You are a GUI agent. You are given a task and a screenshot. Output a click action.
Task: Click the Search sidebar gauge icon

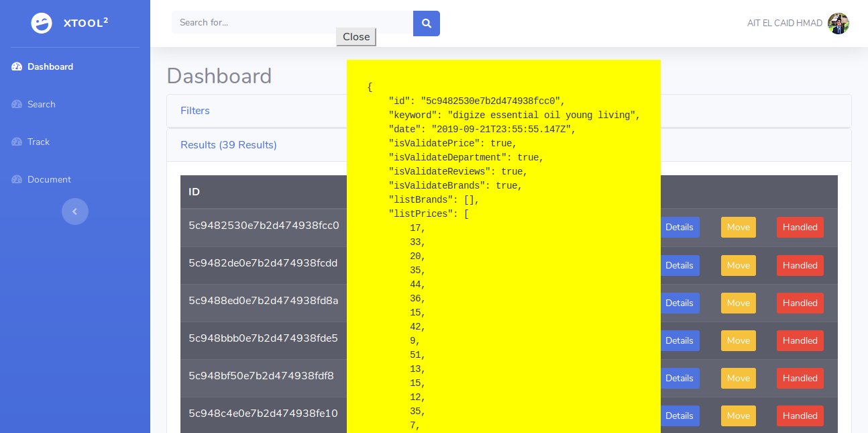[x=17, y=104]
